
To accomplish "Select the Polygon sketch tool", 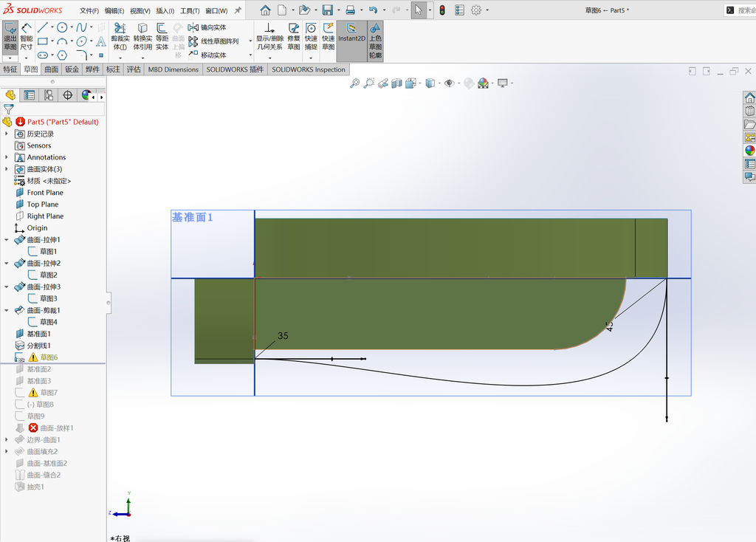I will 62,55.
